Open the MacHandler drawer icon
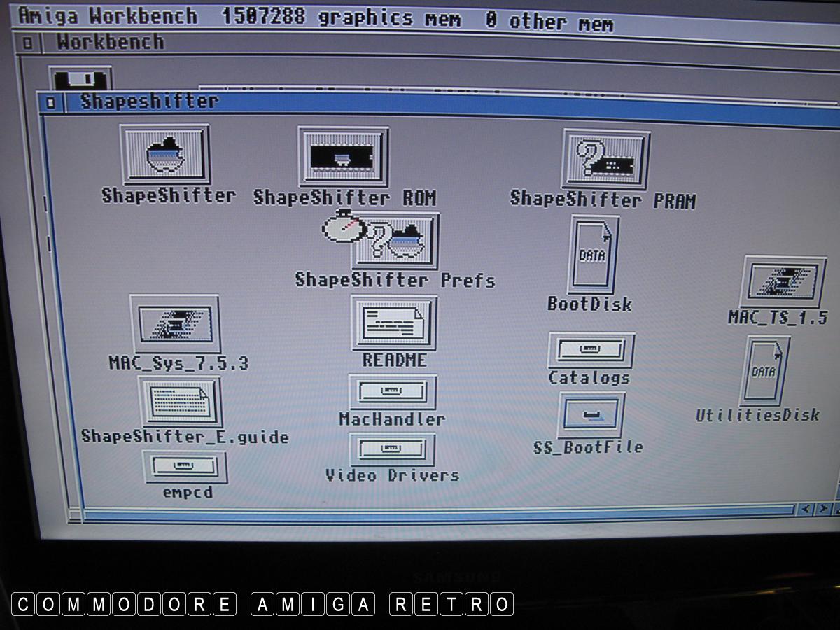This screenshot has height=630, width=840. [392, 391]
